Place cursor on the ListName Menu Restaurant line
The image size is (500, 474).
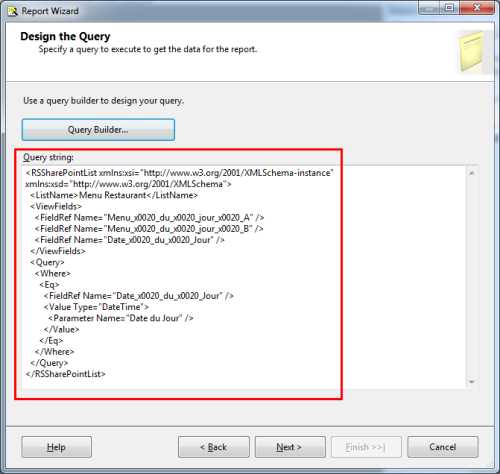(x=114, y=195)
